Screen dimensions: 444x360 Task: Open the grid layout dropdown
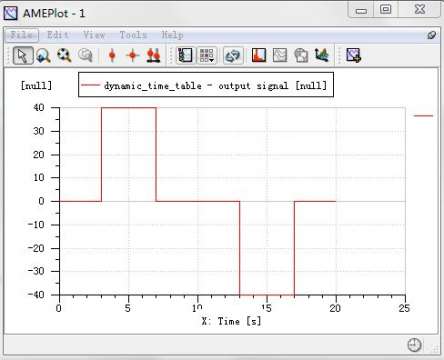click(207, 55)
